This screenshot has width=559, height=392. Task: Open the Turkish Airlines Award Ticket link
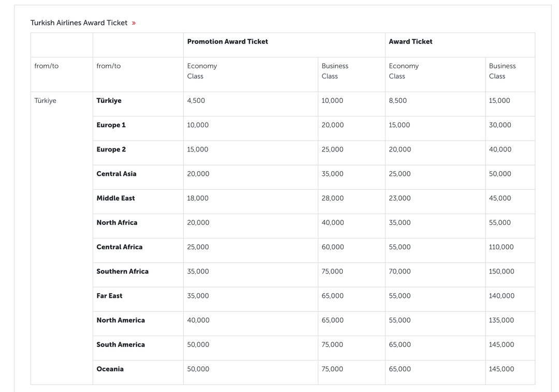[x=79, y=23]
